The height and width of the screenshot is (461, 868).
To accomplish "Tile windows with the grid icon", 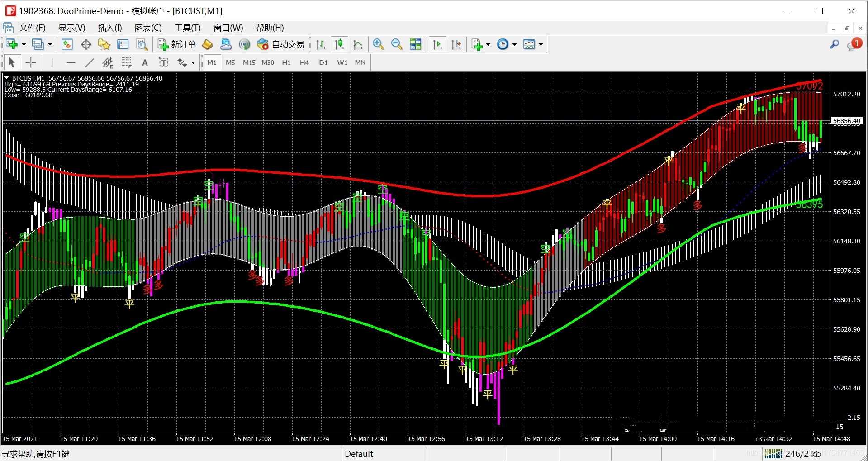I will point(415,44).
